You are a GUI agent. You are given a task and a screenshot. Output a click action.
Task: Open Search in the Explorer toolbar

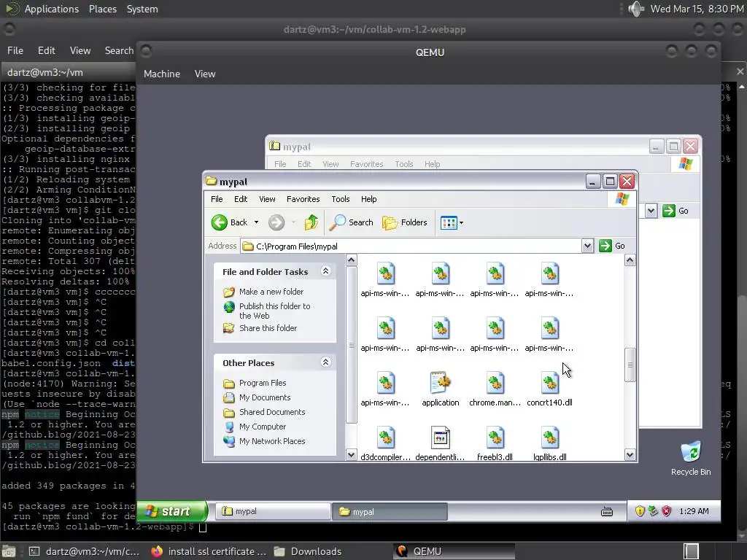point(351,222)
